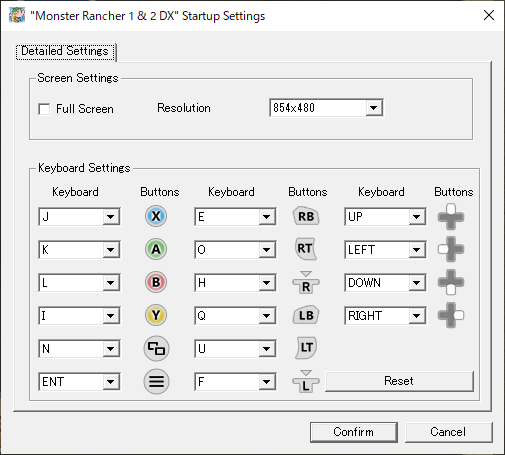Click the blue X button icon

pyautogui.click(x=156, y=216)
